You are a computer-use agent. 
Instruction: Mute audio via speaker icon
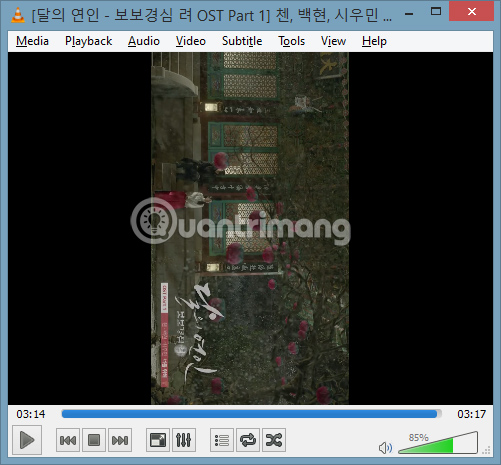click(385, 448)
